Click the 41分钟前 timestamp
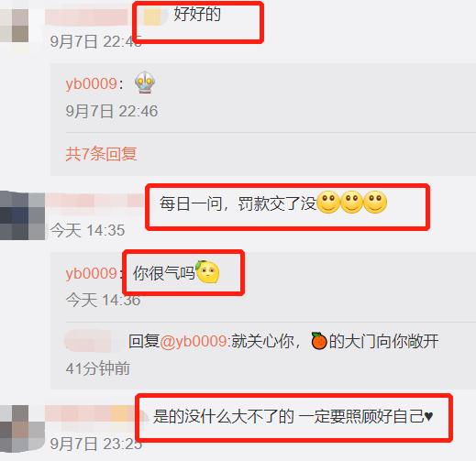Viewport: 476px width, 461px height. [x=98, y=368]
